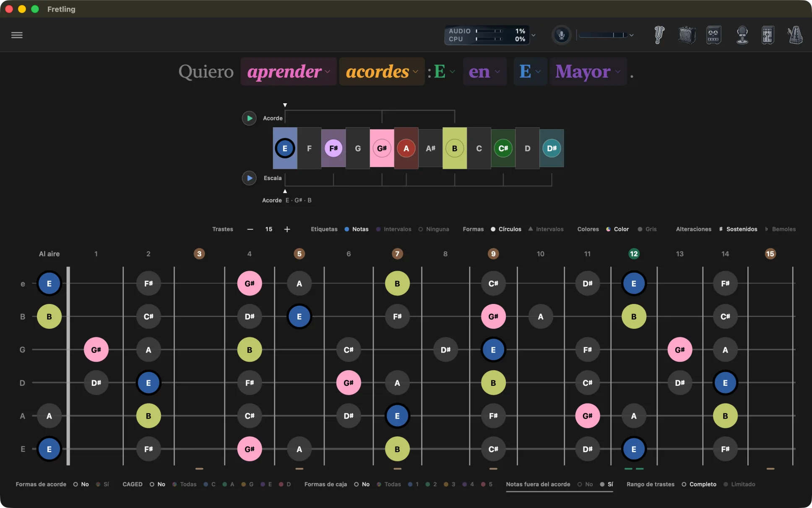
Task: Click the input level meter slider
Action: coord(603,35)
